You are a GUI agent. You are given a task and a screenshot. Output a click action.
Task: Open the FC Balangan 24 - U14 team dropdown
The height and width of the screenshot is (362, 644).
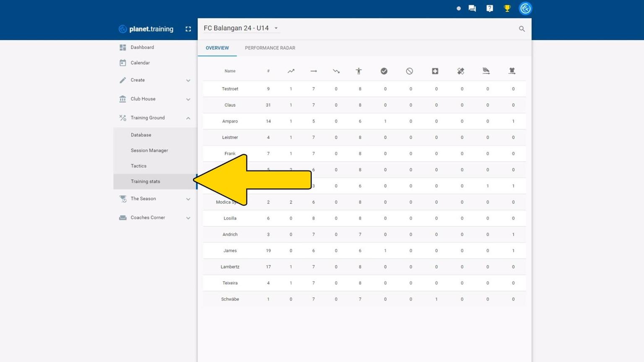[x=241, y=28]
